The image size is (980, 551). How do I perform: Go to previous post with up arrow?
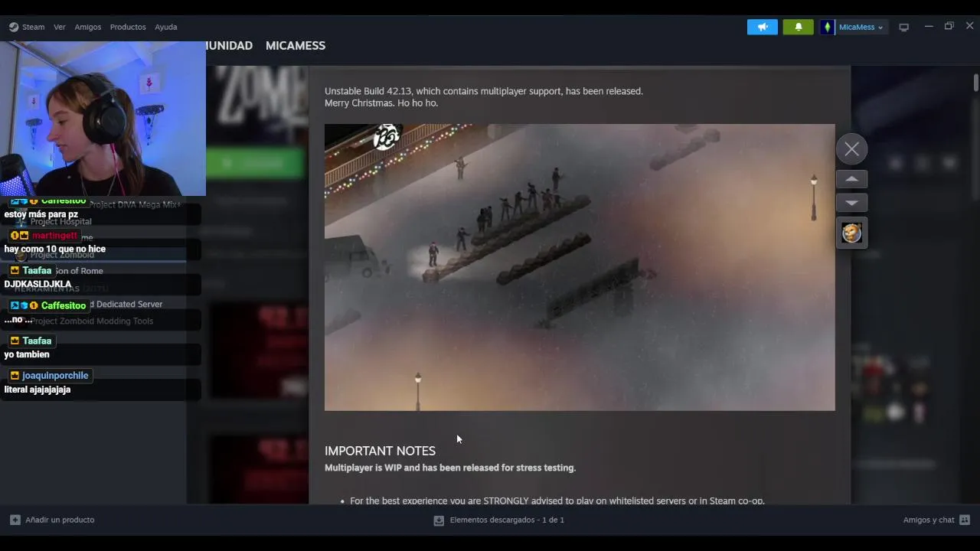(851, 179)
